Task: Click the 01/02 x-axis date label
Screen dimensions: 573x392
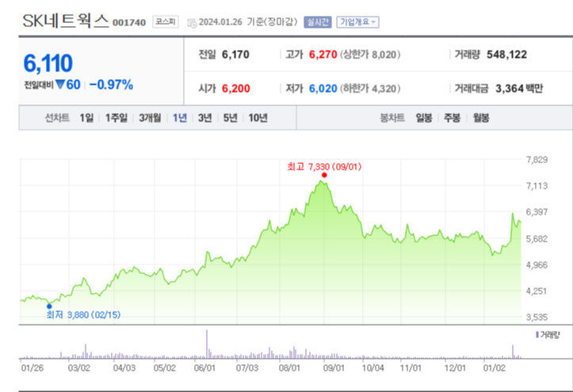Action: 495,367
